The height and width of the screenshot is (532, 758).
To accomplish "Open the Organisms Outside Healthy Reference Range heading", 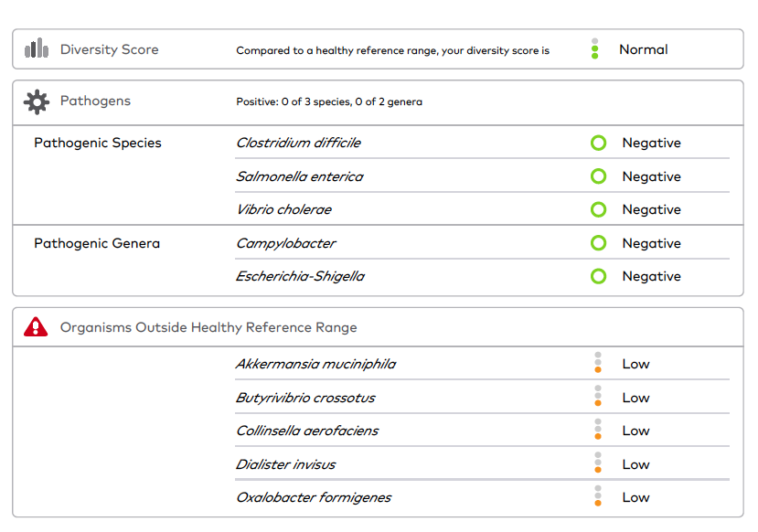I will coord(208,327).
